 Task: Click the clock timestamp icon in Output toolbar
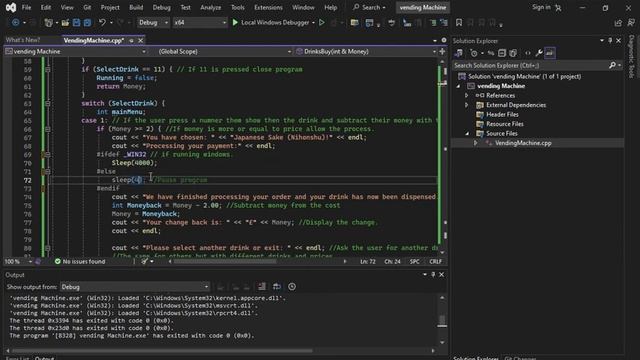[292, 287]
